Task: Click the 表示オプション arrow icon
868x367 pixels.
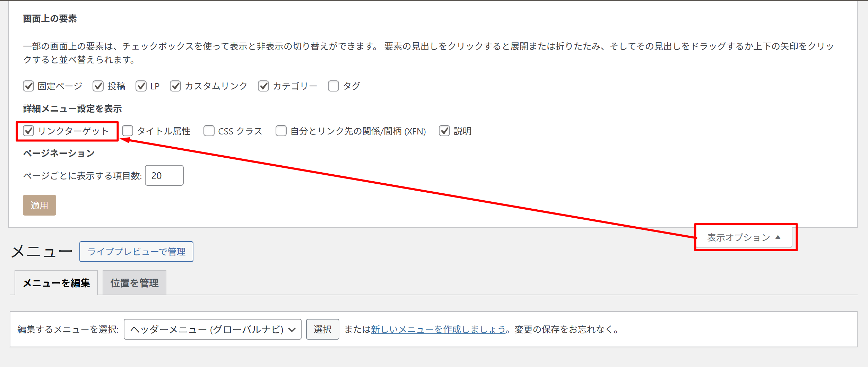Action: coord(778,237)
